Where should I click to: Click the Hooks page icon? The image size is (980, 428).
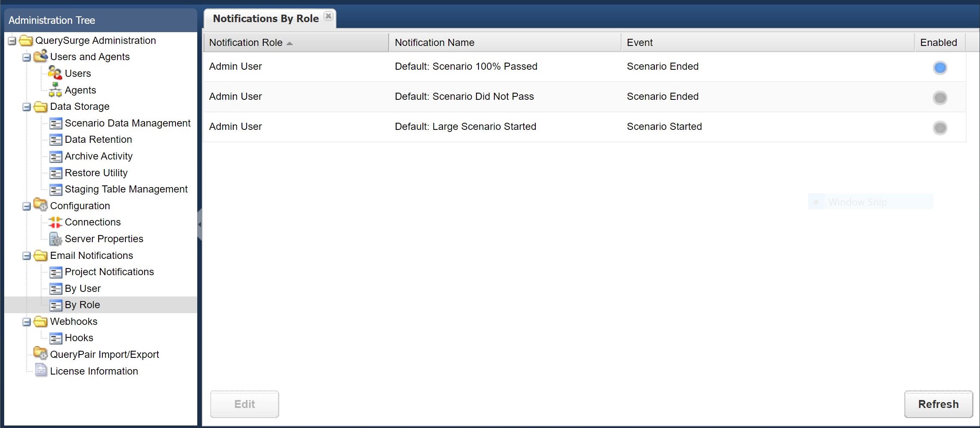coord(56,338)
